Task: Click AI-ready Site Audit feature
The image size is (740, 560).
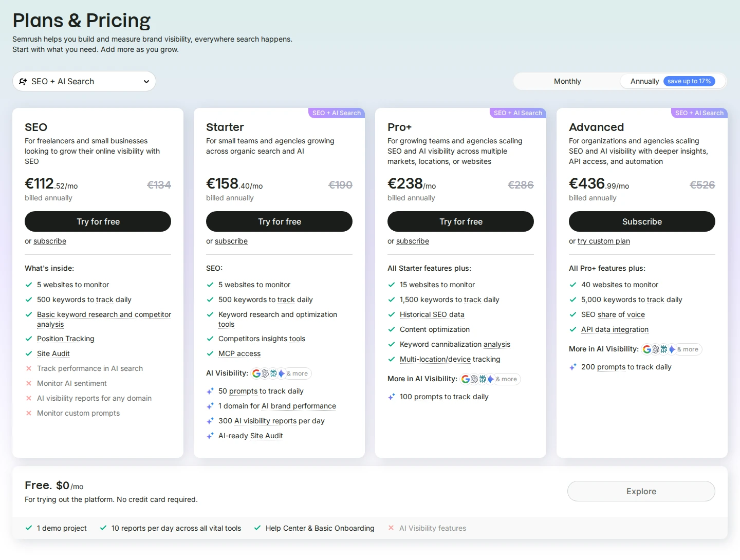Action: tap(251, 436)
